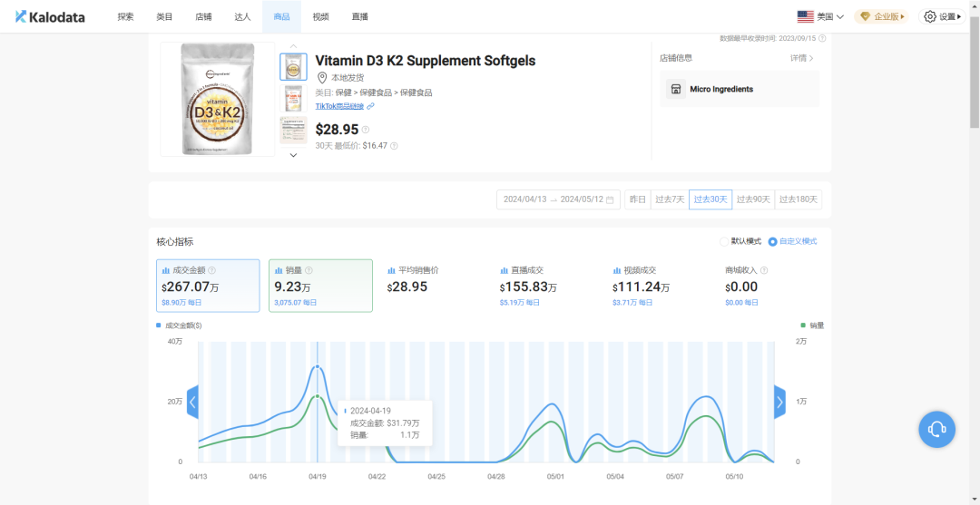Screen dimensions: 980x505
Task: Click the 类目 保健食品 breadcrumb text
Action: [374, 92]
